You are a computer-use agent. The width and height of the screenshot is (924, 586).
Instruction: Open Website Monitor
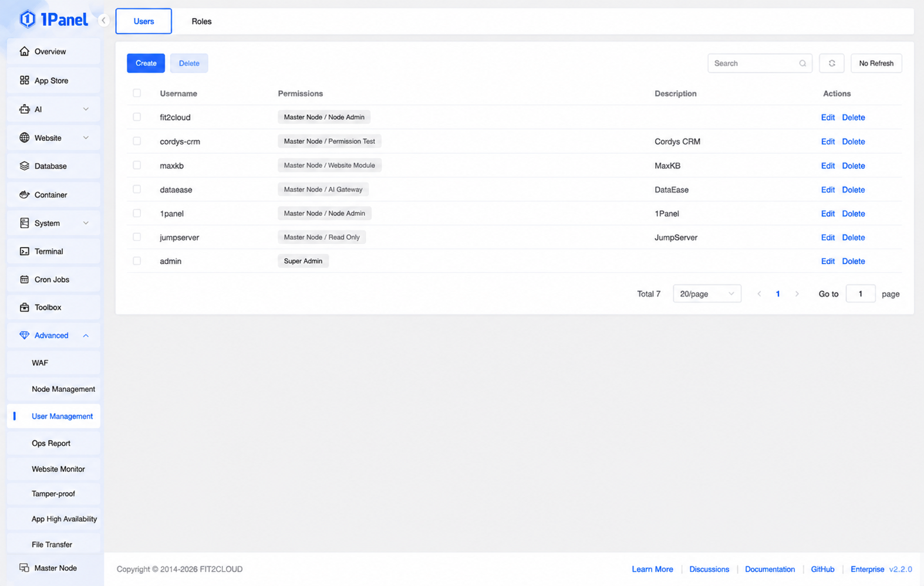pyautogui.click(x=53, y=469)
